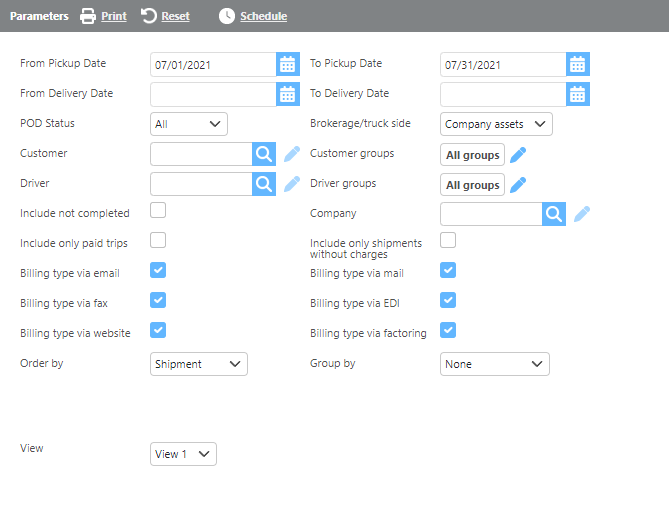Click the Customer search magnifier icon
This screenshot has width=669, height=510.
click(263, 154)
